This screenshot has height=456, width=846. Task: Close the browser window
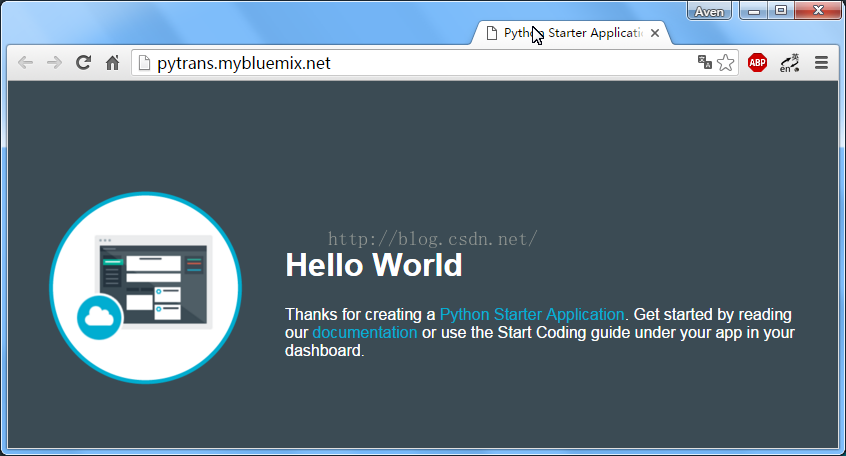(x=818, y=11)
